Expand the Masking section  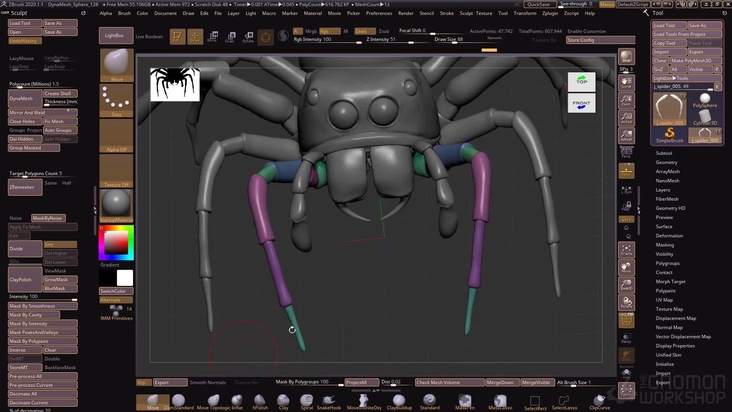[664, 245]
